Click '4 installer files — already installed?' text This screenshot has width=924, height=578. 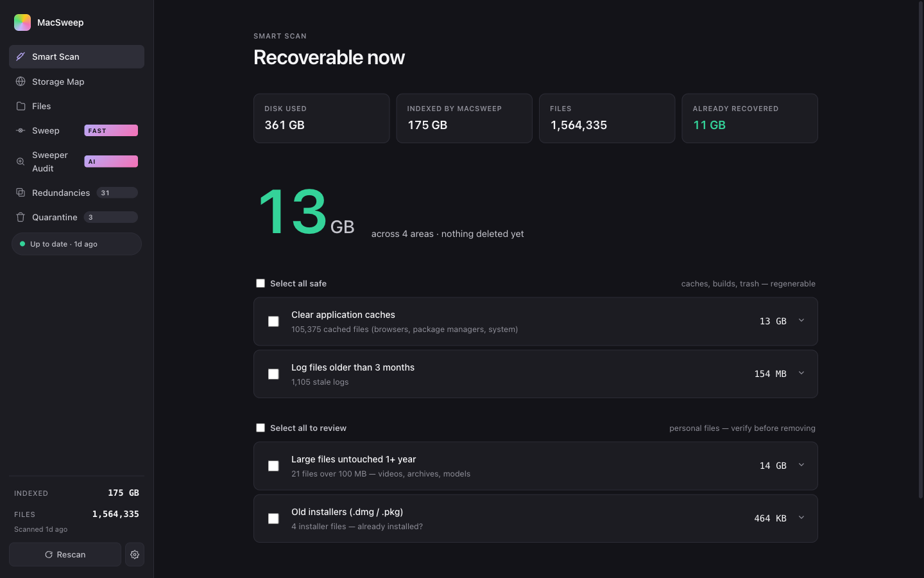(357, 527)
